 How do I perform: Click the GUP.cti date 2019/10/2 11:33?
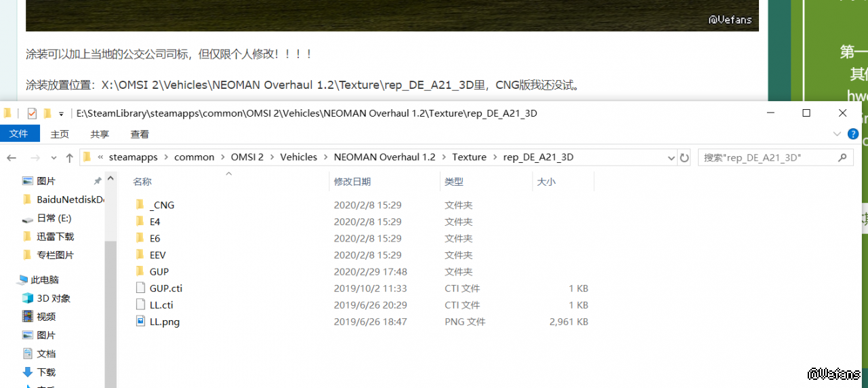point(371,288)
